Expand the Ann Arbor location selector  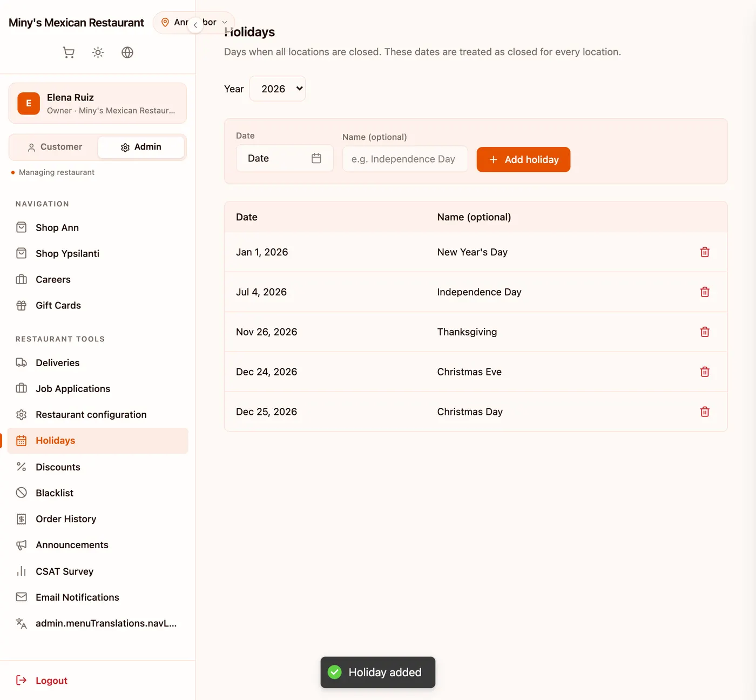(x=194, y=23)
